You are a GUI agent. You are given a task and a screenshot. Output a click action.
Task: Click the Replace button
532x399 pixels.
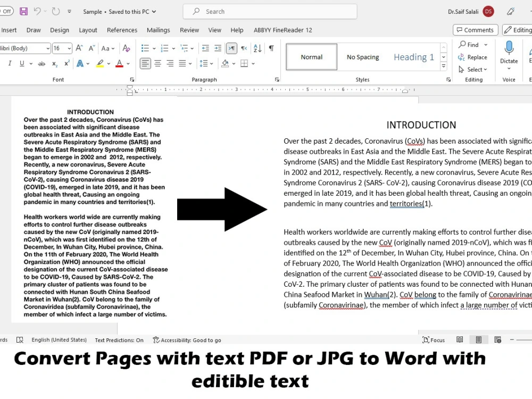pos(473,57)
